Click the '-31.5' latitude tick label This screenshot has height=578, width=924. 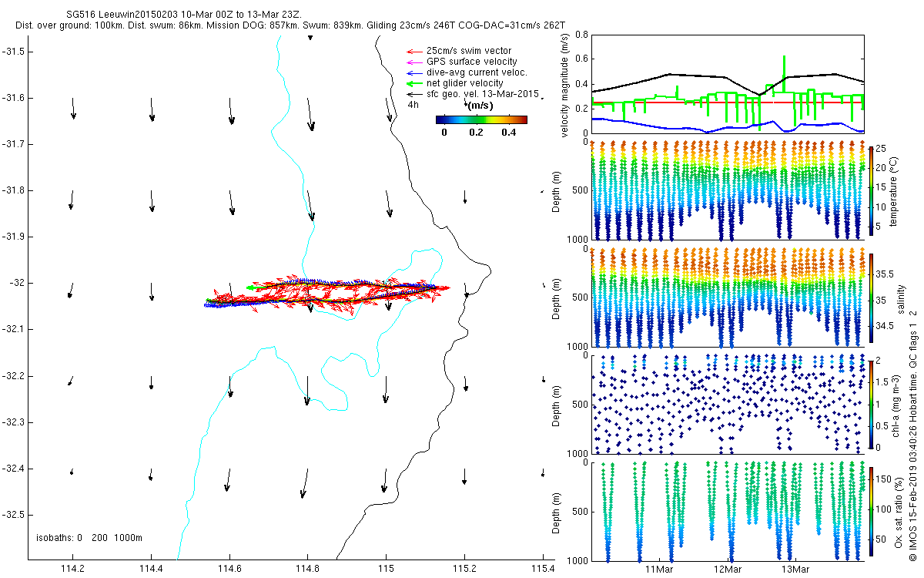click(12, 51)
